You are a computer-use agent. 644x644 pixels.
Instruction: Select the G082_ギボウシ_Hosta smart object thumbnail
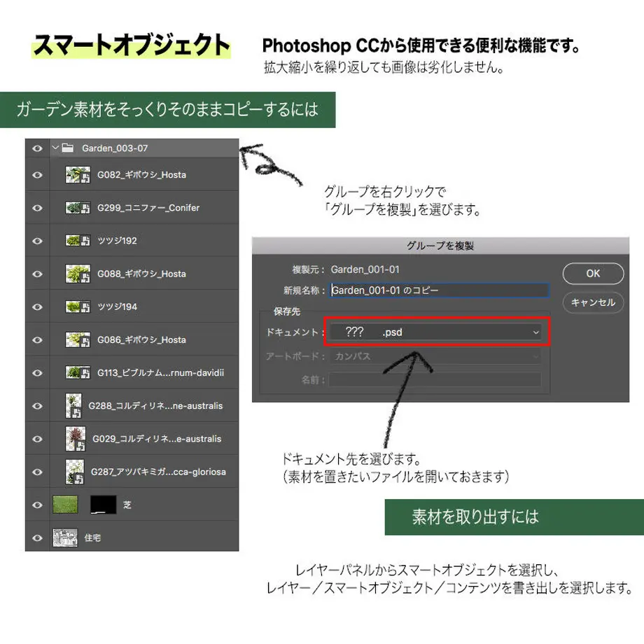point(78,175)
